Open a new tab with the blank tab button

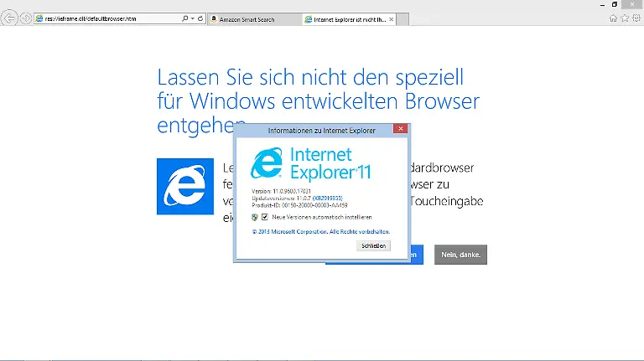402,19
